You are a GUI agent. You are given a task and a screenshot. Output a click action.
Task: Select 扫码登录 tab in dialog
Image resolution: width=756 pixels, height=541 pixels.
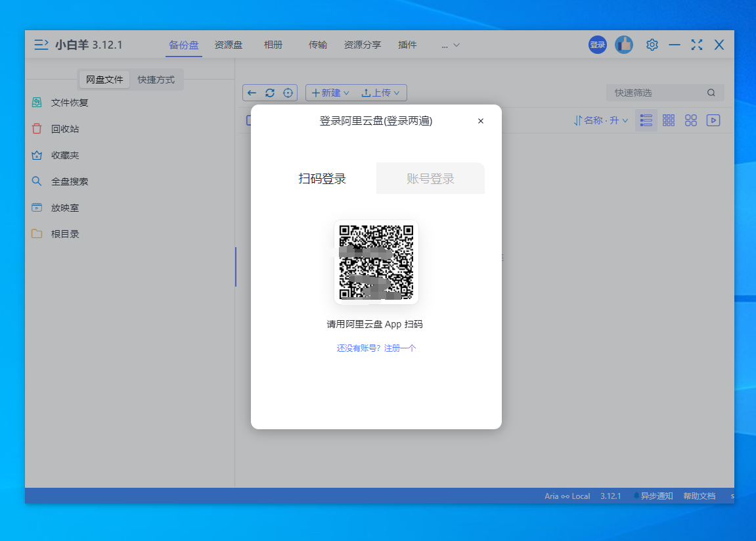322,179
